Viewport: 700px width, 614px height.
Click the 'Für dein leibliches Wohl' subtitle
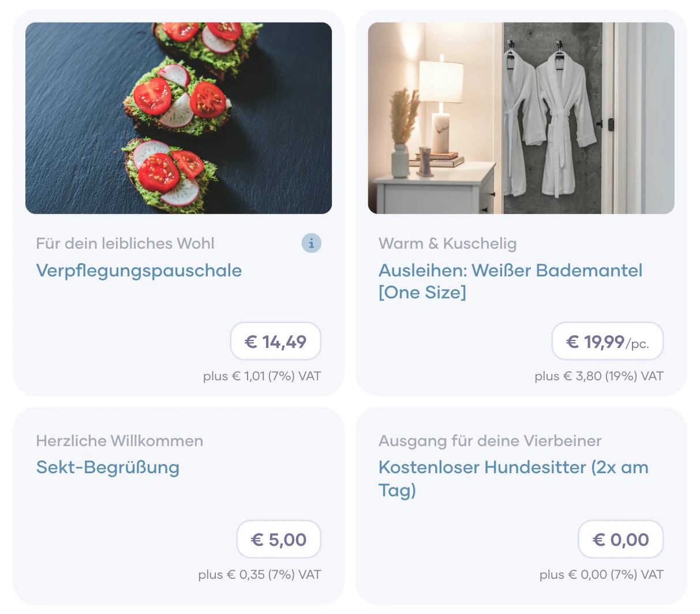pyautogui.click(x=125, y=244)
